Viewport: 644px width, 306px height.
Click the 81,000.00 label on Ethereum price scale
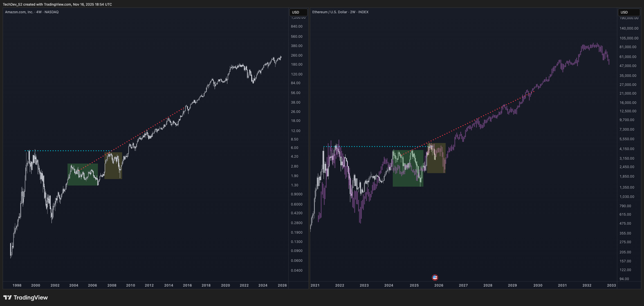[628, 47]
